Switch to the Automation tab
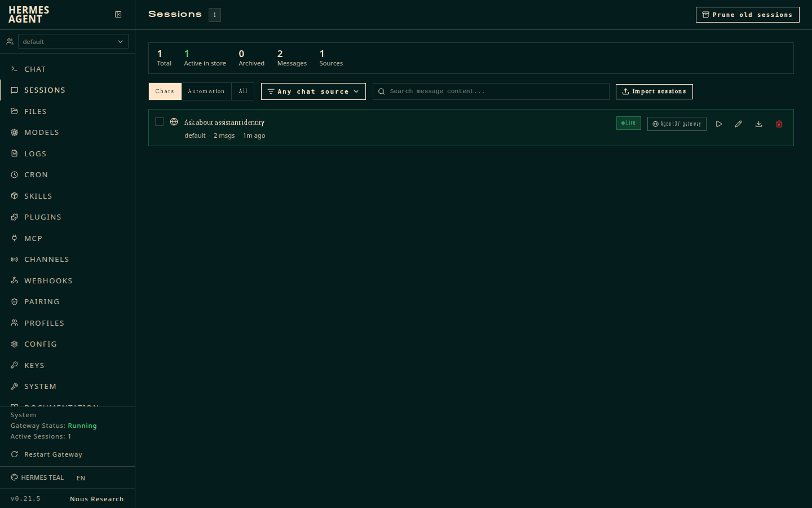Viewport: 812px width, 508px height. pyautogui.click(x=206, y=91)
